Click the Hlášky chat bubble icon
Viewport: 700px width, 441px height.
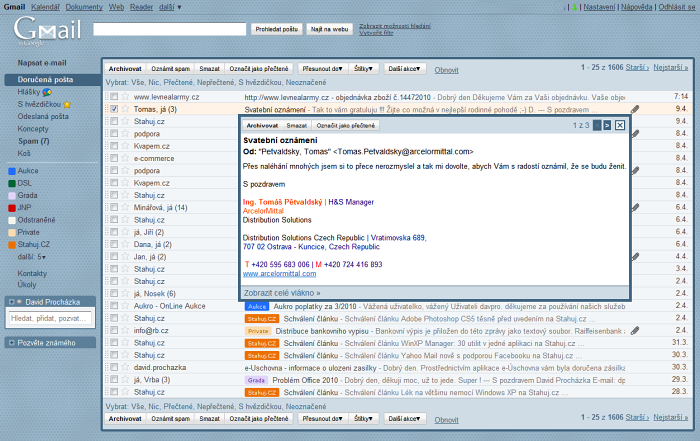(x=47, y=92)
